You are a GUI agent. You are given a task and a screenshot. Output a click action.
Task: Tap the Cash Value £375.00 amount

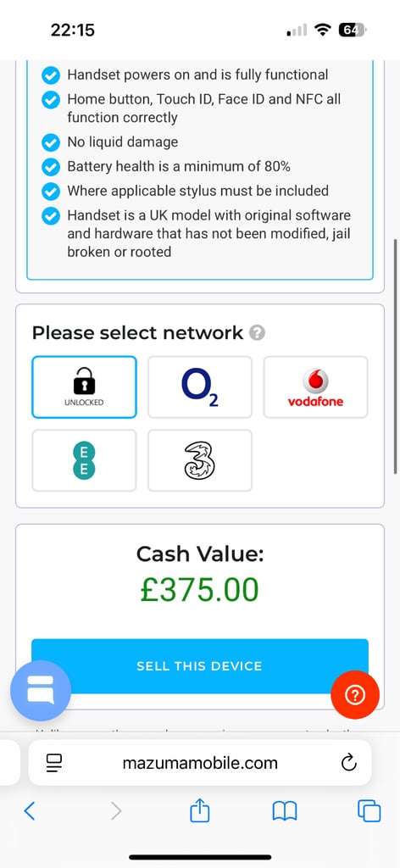point(199,590)
